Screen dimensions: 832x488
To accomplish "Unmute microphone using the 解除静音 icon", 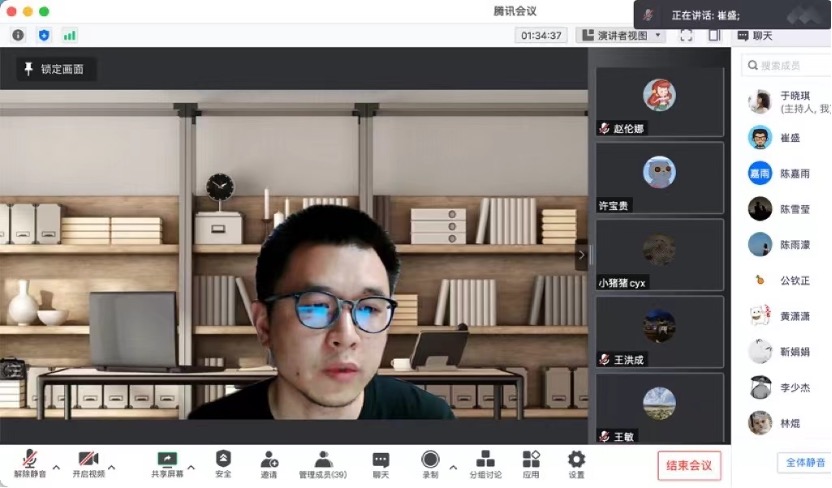I will point(30,460).
